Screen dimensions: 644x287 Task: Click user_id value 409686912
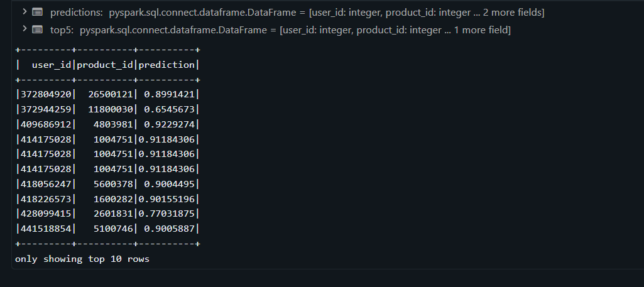(x=46, y=124)
